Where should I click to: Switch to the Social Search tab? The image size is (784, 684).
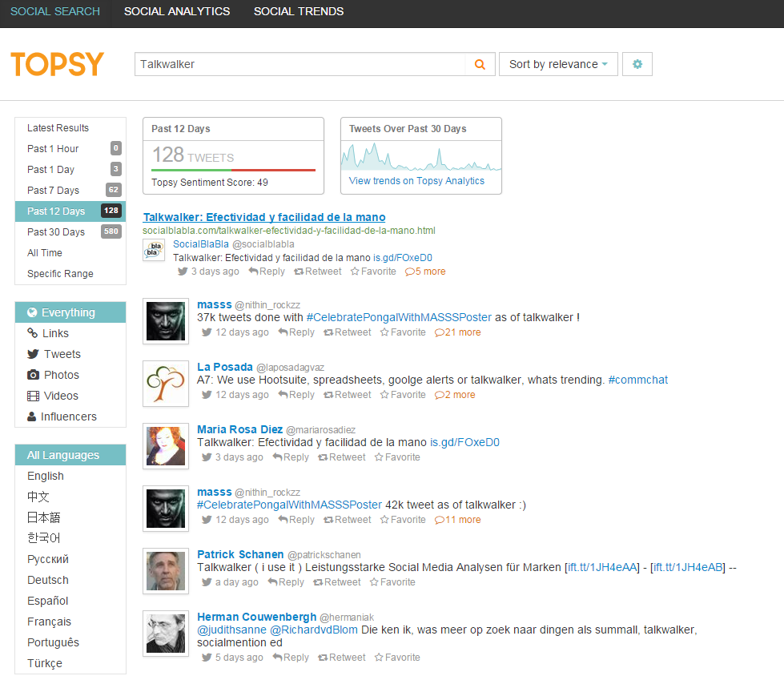[x=55, y=11]
